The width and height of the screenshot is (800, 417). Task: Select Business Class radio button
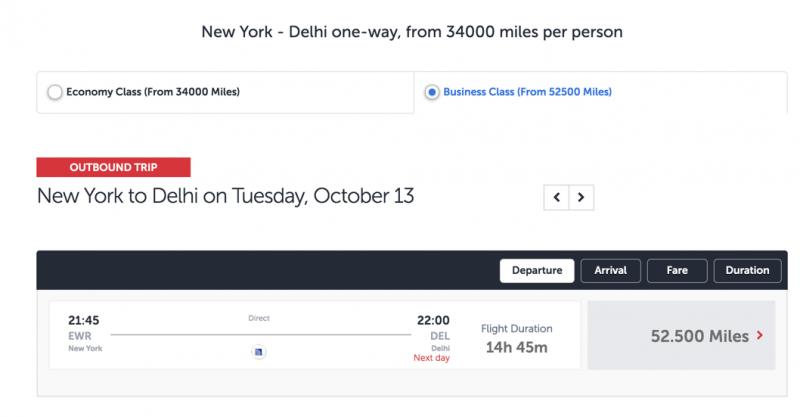(432, 92)
